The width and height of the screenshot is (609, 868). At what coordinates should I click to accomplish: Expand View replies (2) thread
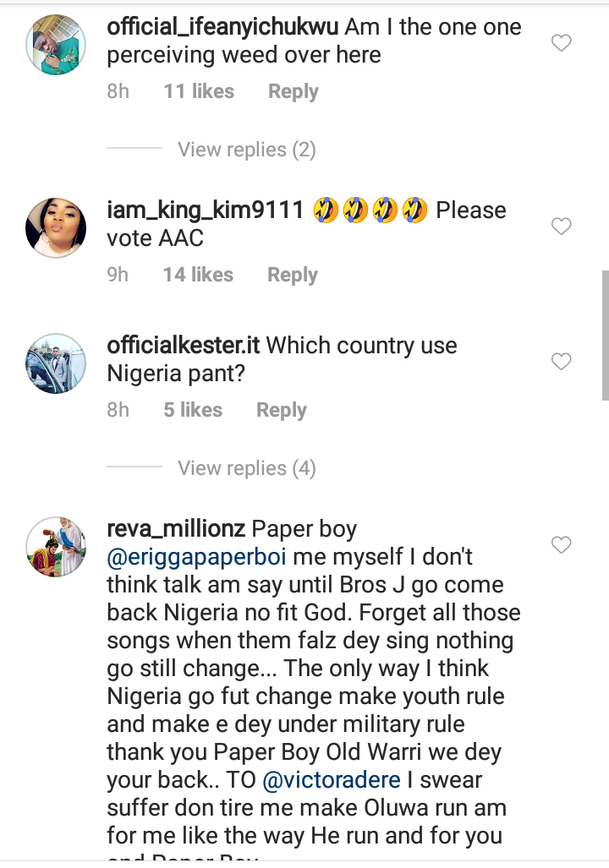click(246, 150)
